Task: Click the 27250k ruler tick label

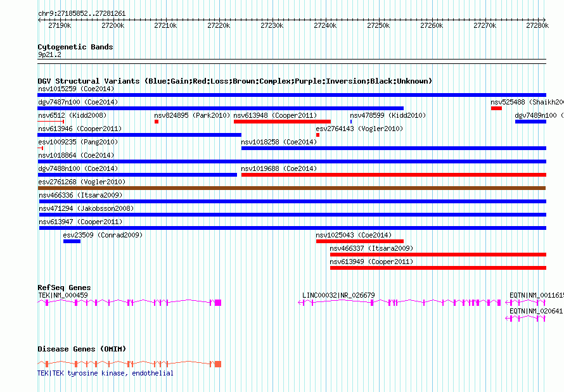Action: [x=378, y=25]
